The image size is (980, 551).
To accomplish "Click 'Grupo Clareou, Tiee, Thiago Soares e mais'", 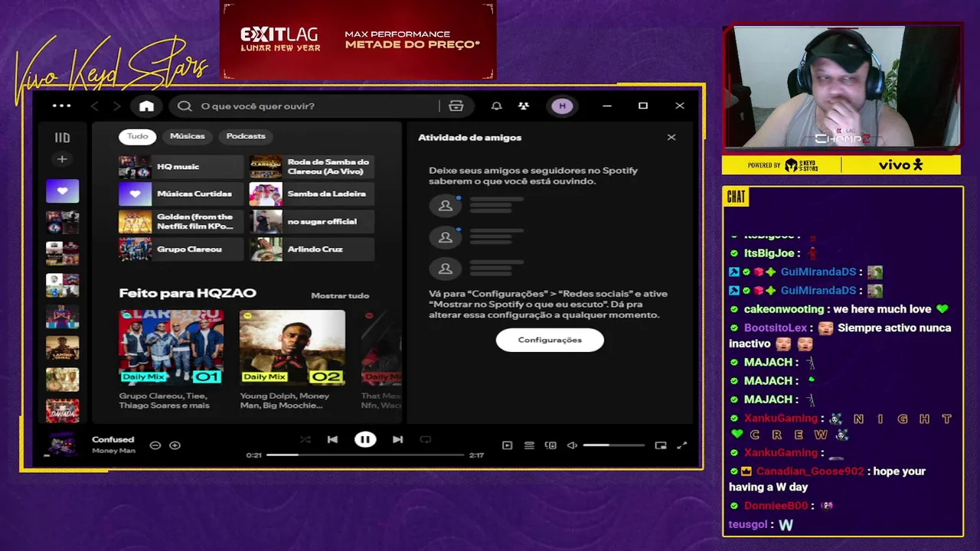I will [164, 400].
